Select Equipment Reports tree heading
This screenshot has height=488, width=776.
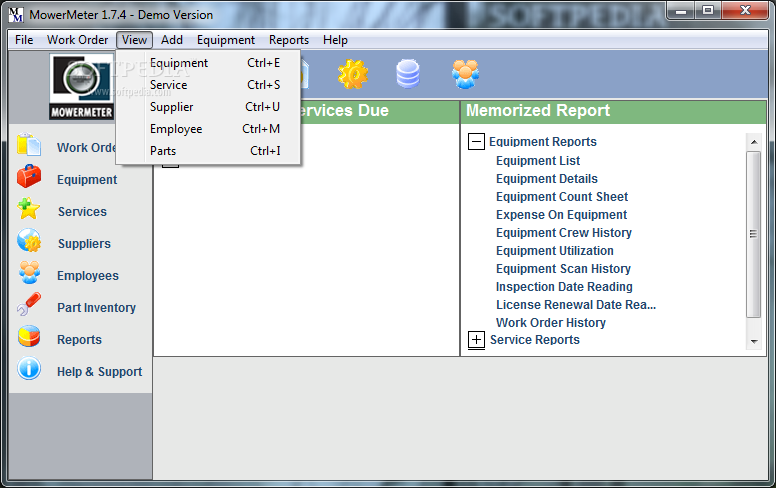pyautogui.click(x=542, y=142)
